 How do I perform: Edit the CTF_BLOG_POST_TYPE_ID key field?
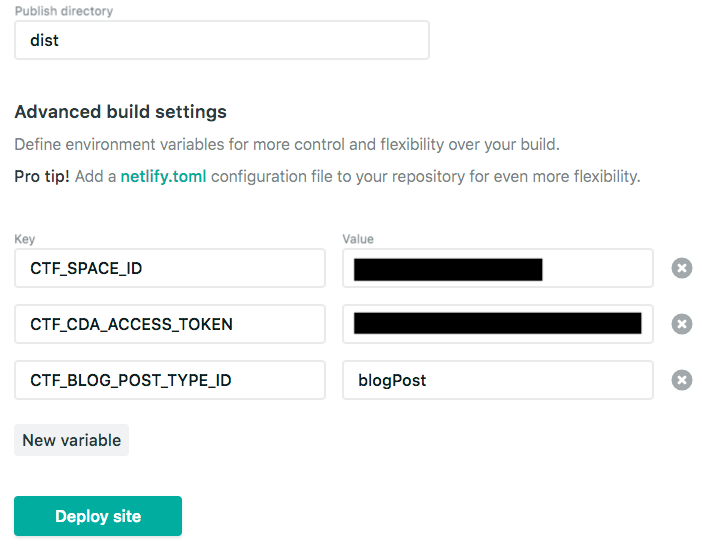(170, 380)
